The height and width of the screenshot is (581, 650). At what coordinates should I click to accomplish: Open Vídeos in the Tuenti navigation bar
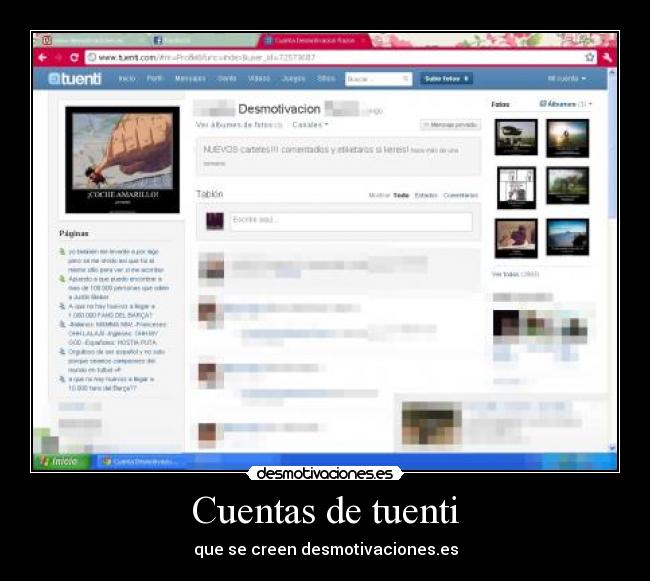(259, 78)
